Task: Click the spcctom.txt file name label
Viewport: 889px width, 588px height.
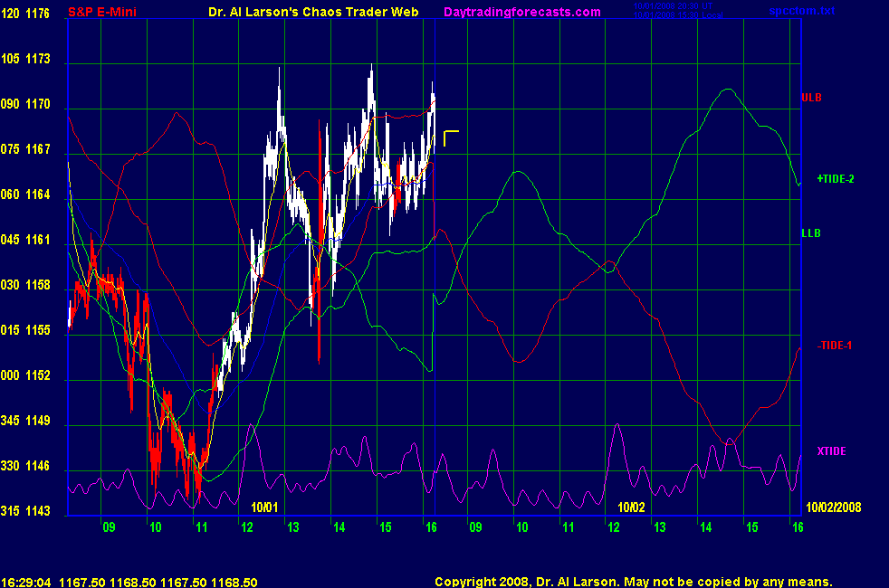Action: coord(802,11)
